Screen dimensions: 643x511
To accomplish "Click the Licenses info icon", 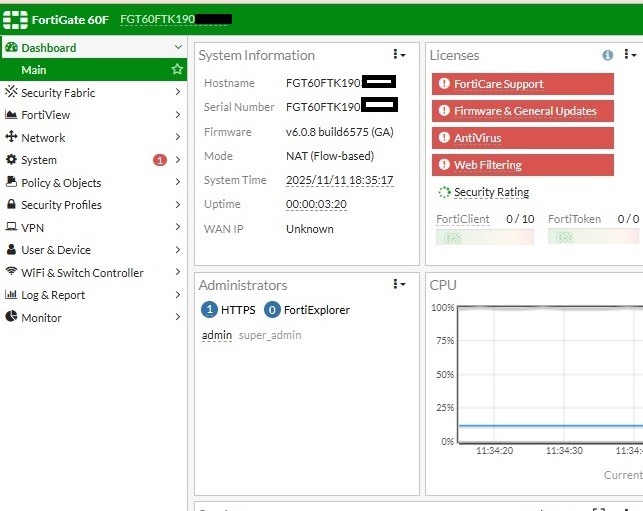I will (608, 55).
